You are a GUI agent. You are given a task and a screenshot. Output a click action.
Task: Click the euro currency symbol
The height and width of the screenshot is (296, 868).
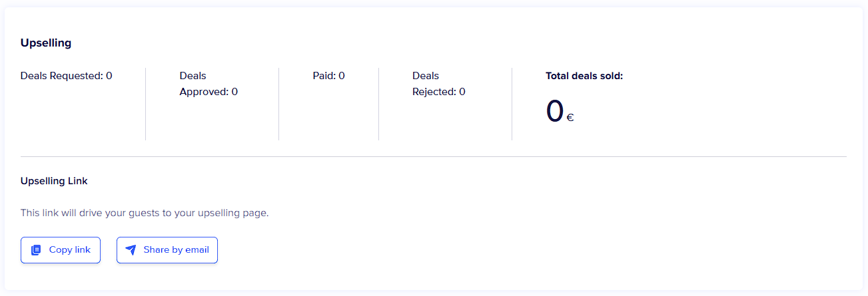click(570, 118)
